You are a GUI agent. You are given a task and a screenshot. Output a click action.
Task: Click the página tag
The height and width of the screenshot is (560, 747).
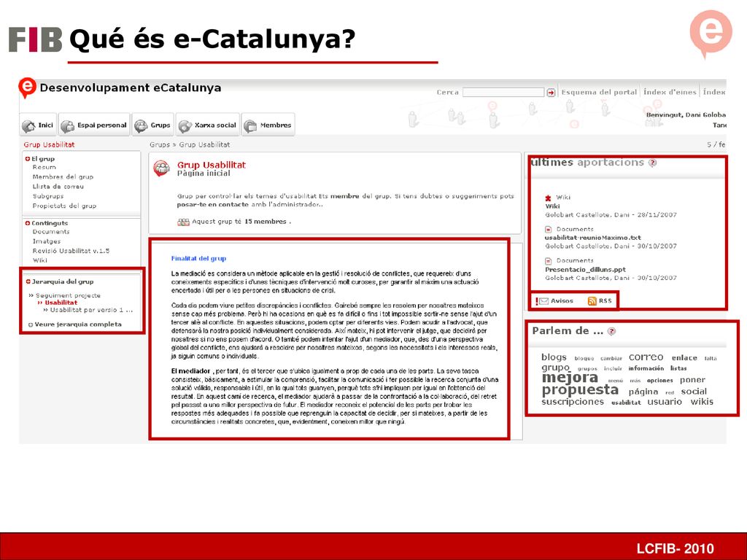[643, 392]
